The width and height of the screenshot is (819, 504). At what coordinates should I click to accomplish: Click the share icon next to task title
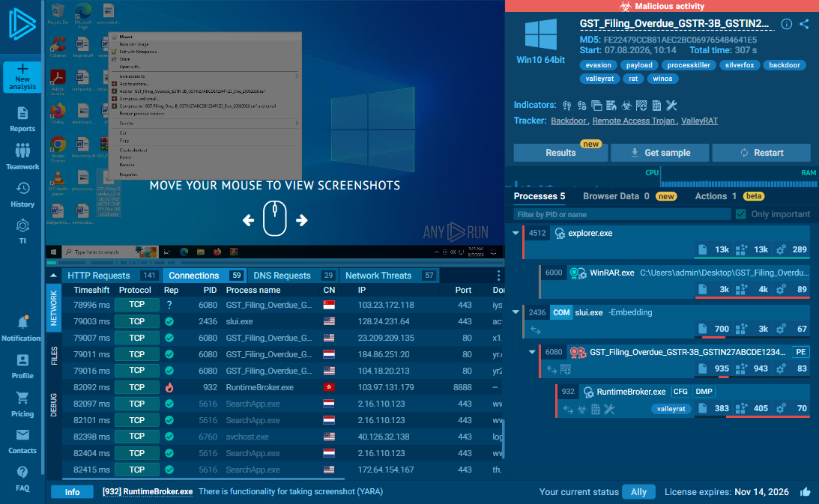pyautogui.click(x=804, y=24)
